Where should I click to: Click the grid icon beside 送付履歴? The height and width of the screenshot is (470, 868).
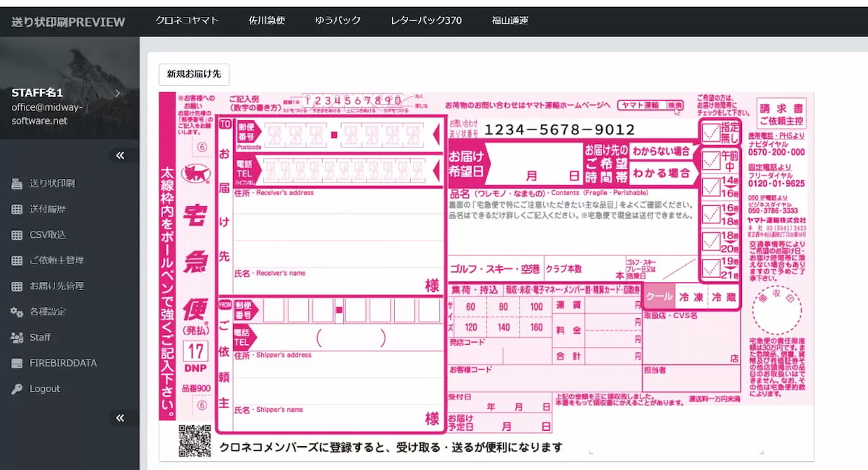pyautogui.click(x=17, y=209)
